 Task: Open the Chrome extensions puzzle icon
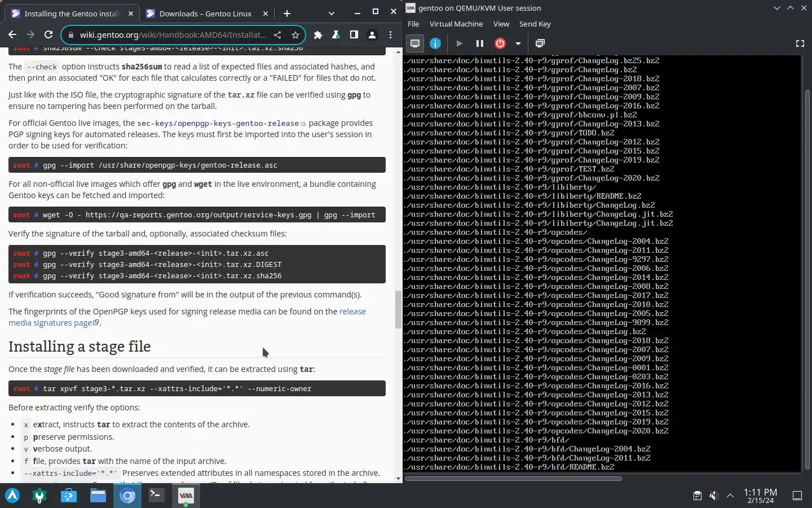coord(318,35)
